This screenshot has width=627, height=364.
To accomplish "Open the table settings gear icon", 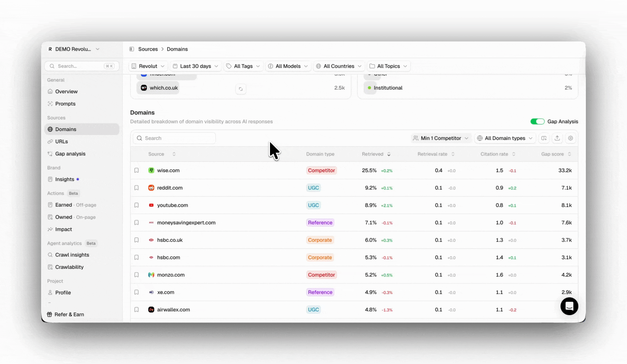I will click(570, 138).
